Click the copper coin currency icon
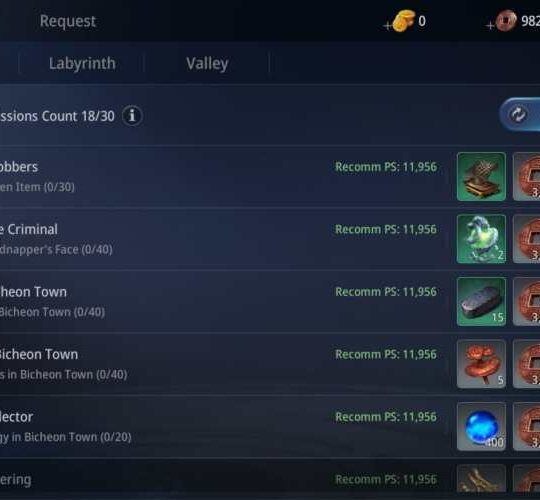This screenshot has height=500, width=540. click(x=506, y=21)
